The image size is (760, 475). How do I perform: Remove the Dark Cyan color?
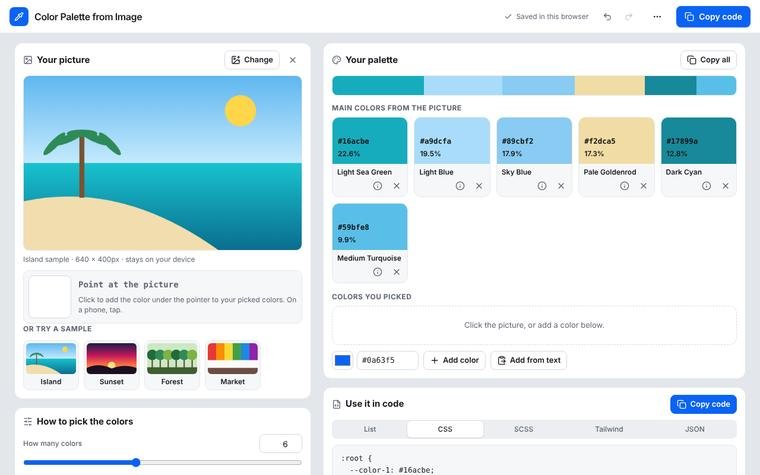click(x=725, y=186)
